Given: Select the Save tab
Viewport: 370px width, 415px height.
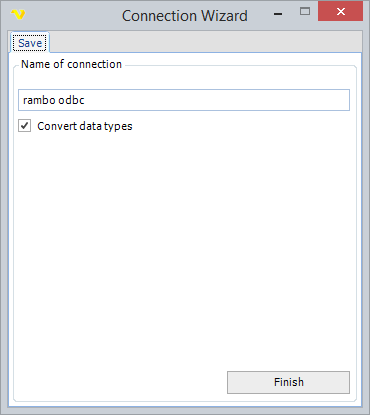Looking at the screenshot, I should pos(30,43).
